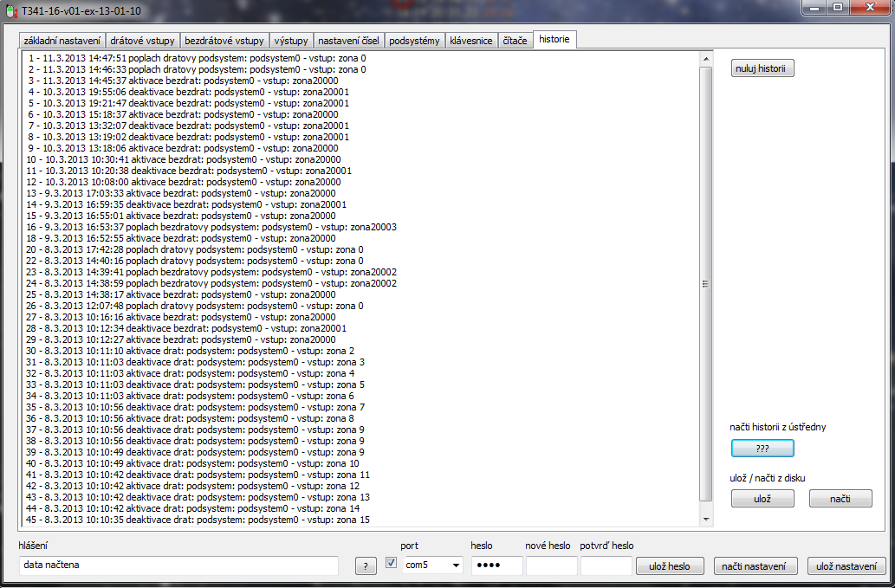Select history entry 6 at 15:18:37

pos(183,114)
